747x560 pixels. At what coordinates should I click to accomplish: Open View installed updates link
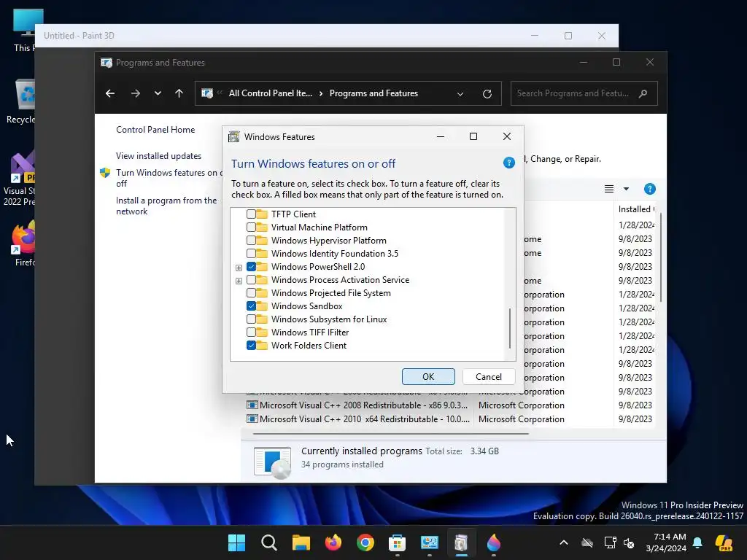pyautogui.click(x=158, y=156)
